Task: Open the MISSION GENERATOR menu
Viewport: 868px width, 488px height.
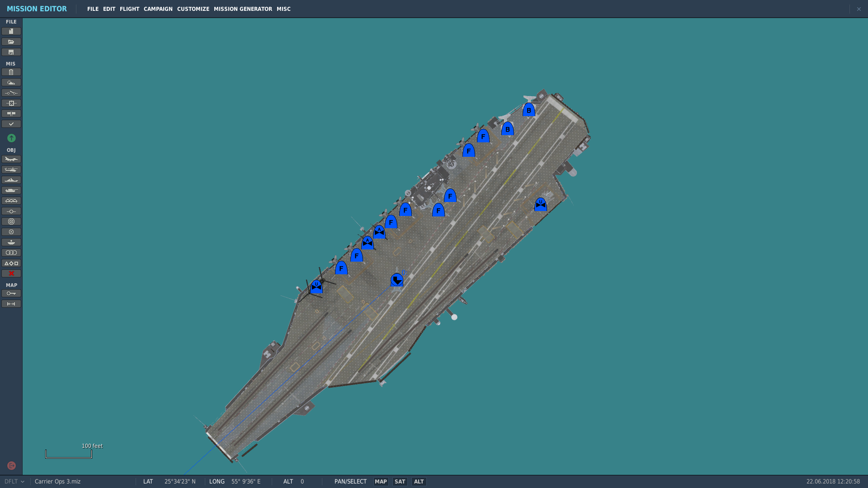Action: [243, 9]
